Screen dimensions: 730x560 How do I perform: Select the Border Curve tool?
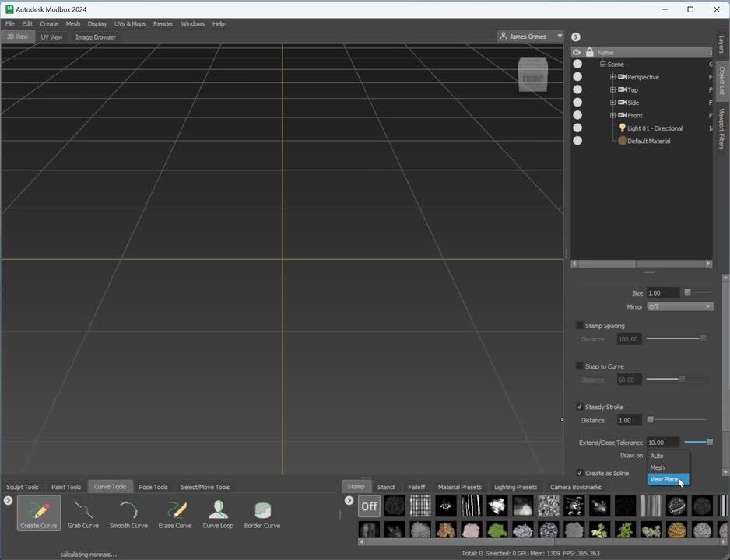click(262, 513)
